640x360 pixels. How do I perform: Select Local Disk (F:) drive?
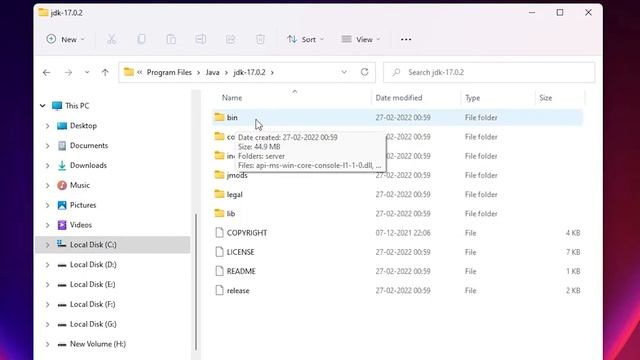(93, 304)
